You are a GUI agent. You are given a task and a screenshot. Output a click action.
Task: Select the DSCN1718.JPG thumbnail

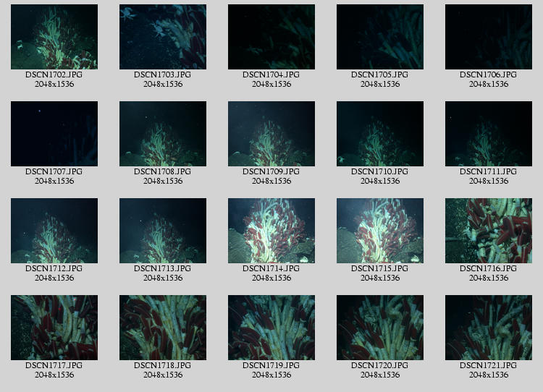163,328
